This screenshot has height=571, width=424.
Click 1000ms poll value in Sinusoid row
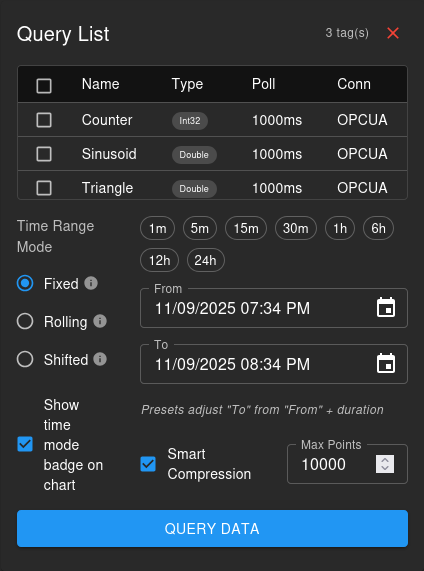click(x=277, y=154)
